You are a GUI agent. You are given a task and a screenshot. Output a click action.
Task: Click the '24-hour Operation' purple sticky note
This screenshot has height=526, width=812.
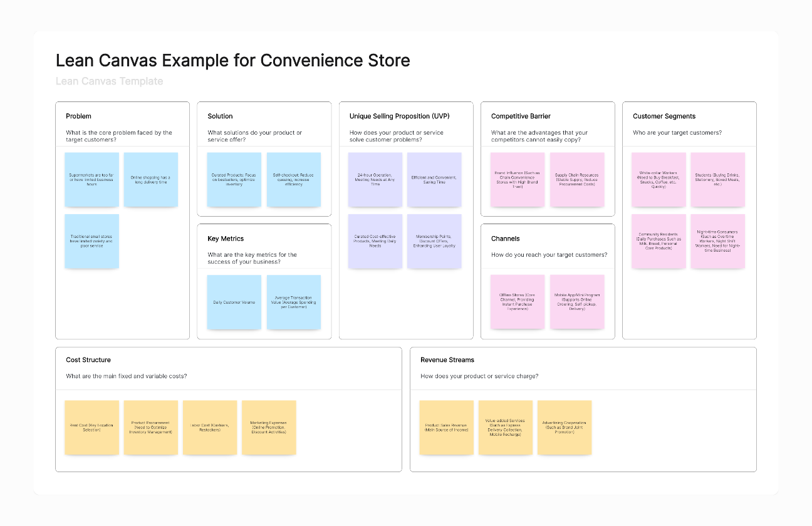[375, 180]
